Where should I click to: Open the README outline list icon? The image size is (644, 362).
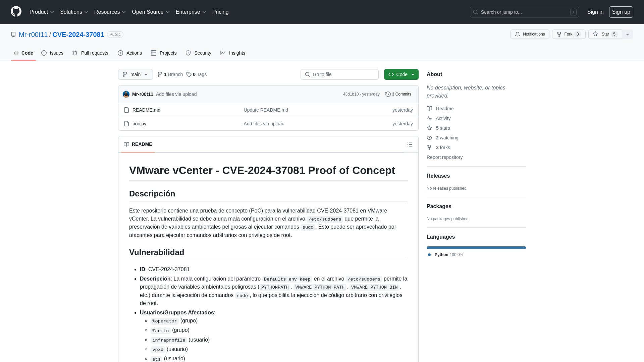410,144
